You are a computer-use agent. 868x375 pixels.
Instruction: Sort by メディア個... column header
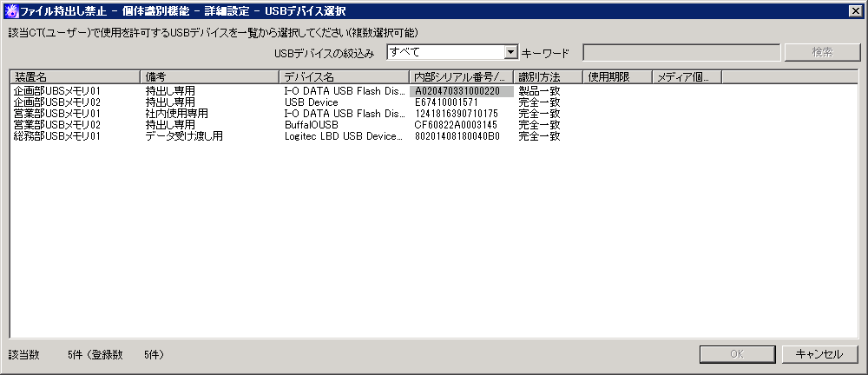coord(686,76)
